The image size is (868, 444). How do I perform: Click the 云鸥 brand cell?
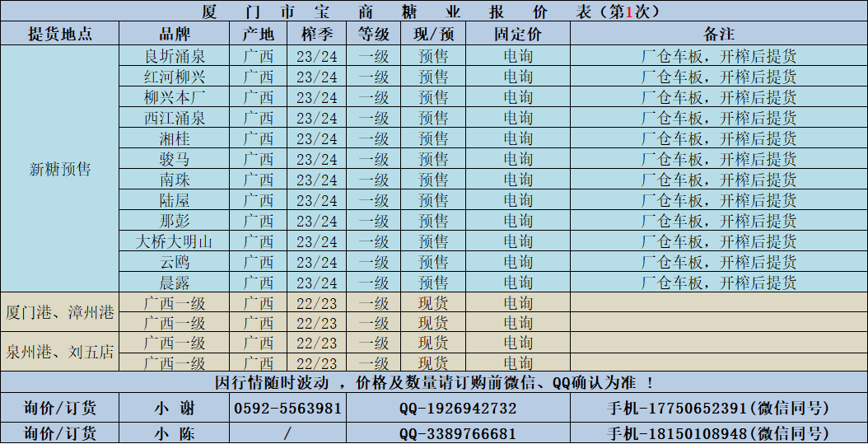click(174, 262)
